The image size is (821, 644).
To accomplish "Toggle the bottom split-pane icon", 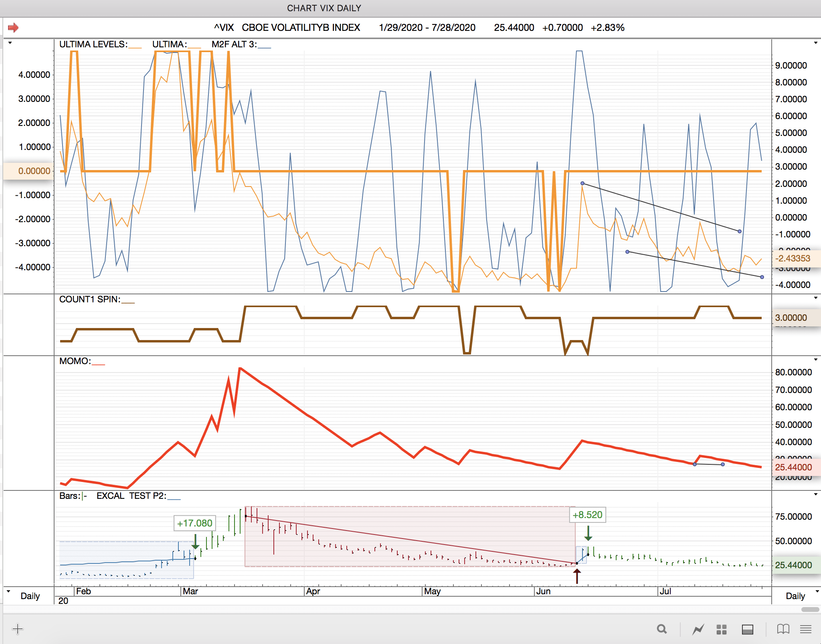I will 747,629.
